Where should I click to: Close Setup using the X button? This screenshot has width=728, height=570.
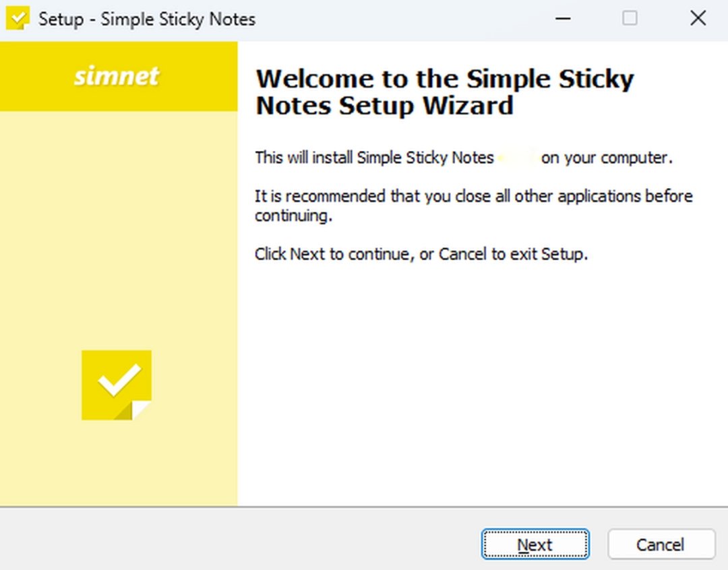698,19
